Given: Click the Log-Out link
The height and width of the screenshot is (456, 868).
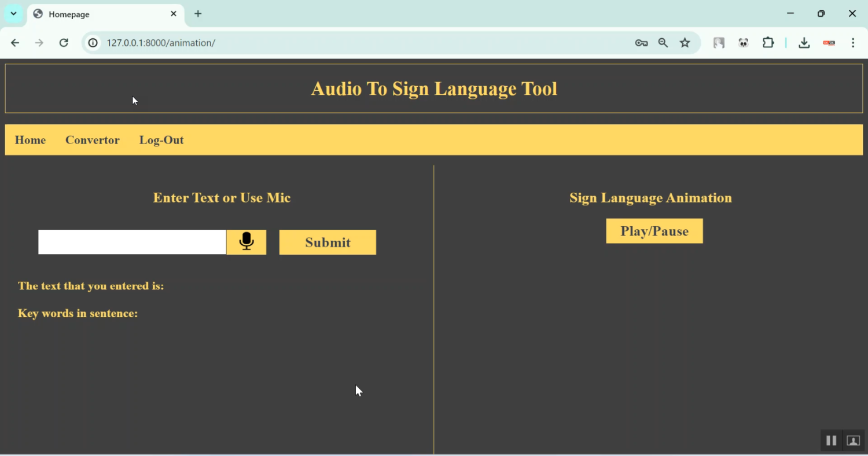Looking at the screenshot, I should 161,140.
